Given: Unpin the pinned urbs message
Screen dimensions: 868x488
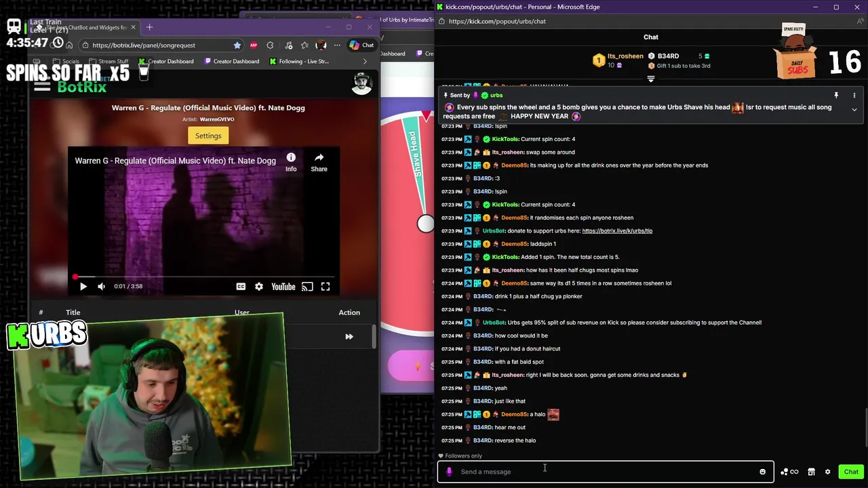Looking at the screenshot, I should pos(836,96).
